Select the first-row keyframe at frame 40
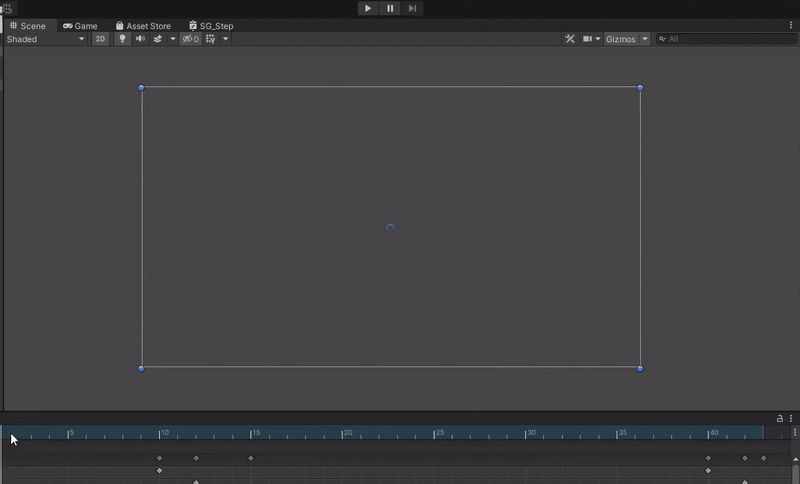The image size is (800, 484). coord(708,458)
